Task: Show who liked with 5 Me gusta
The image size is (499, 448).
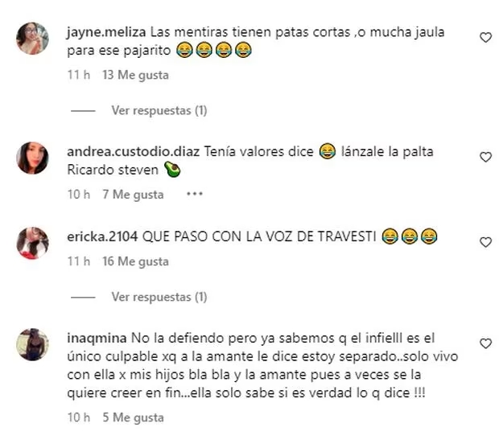Action: [133, 417]
